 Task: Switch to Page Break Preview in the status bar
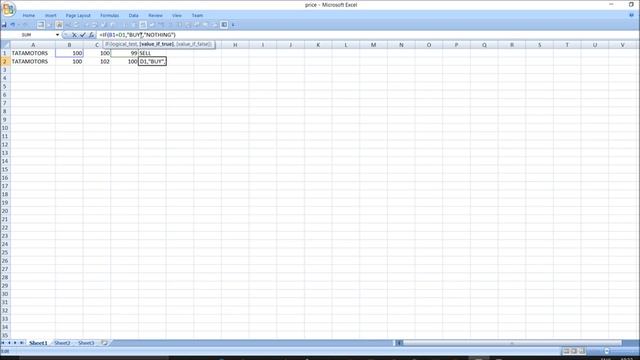pyautogui.click(x=582, y=351)
